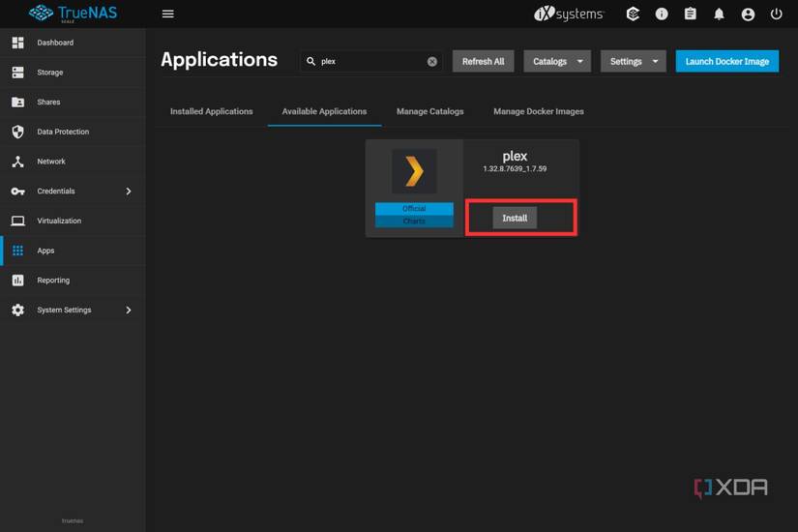This screenshot has width=798, height=532.
Task: Expand the Credentials submenu chevron
Action: tap(129, 191)
